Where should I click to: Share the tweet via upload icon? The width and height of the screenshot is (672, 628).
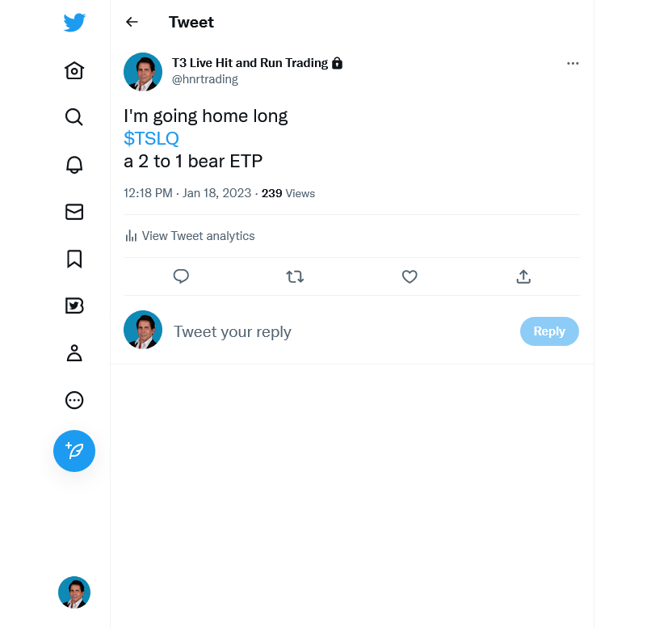(523, 276)
